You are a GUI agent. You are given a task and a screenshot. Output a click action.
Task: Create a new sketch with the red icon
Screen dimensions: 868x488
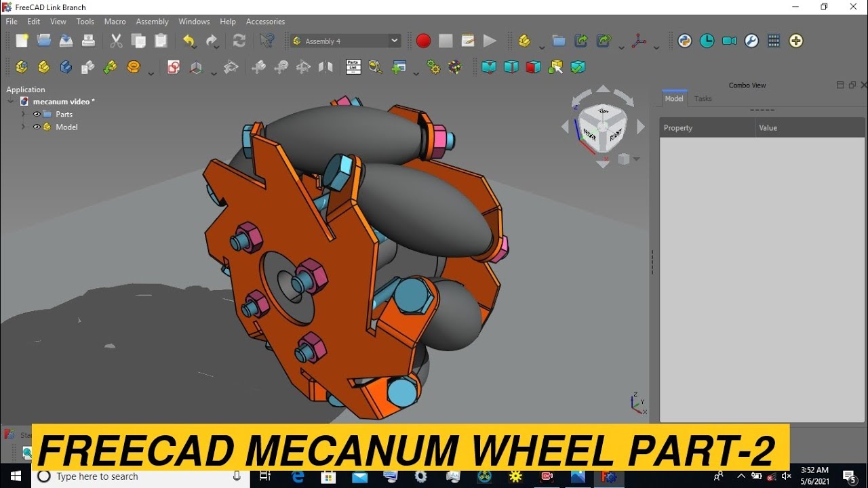point(174,66)
